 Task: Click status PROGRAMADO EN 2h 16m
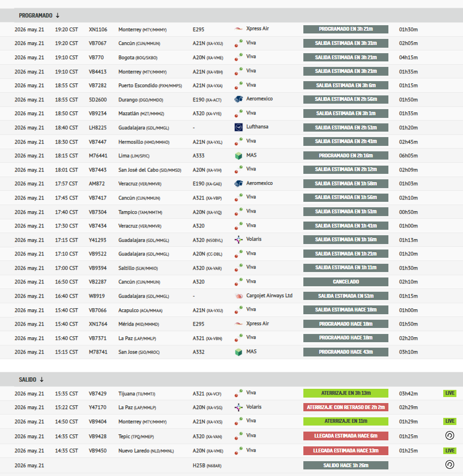pyautogui.click(x=346, y=155)
